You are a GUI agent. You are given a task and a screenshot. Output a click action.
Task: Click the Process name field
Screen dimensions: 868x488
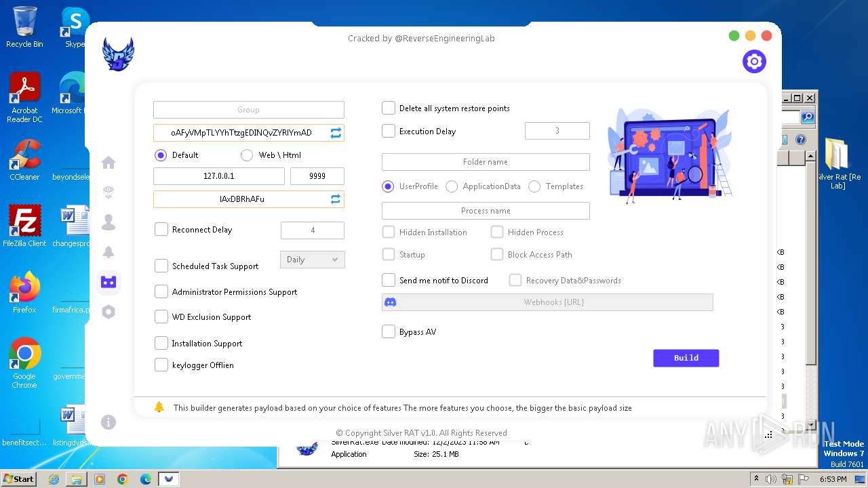(486, 211)
